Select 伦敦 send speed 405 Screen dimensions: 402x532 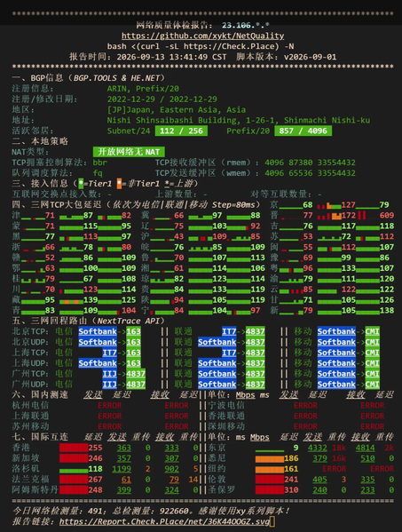click(x=319, y=480)
